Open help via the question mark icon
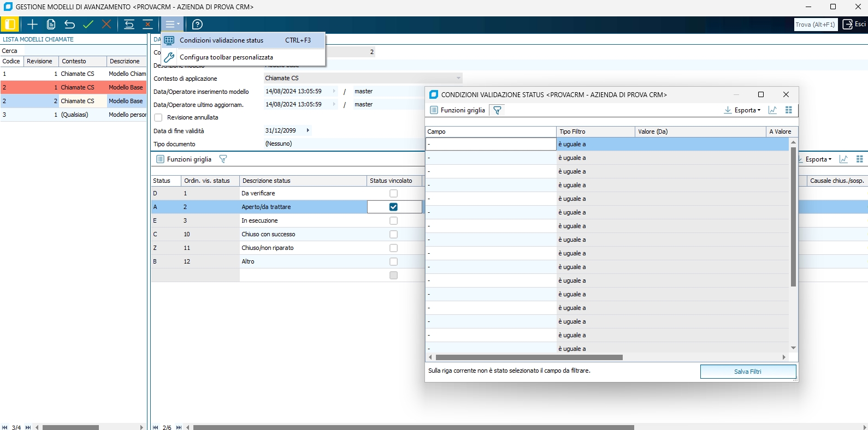868x430 pixels. pyautogui.click(x=198, y=25)
